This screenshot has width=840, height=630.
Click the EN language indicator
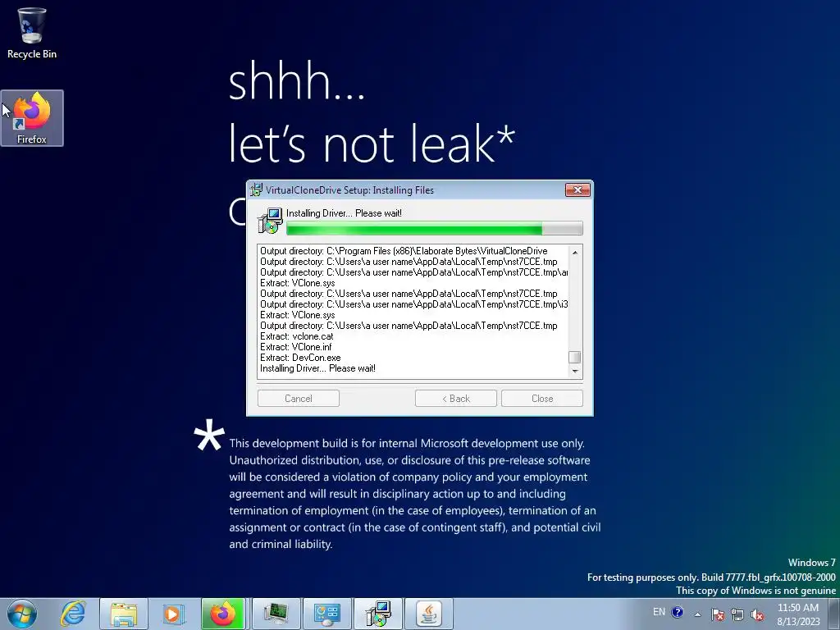(659, 612)
